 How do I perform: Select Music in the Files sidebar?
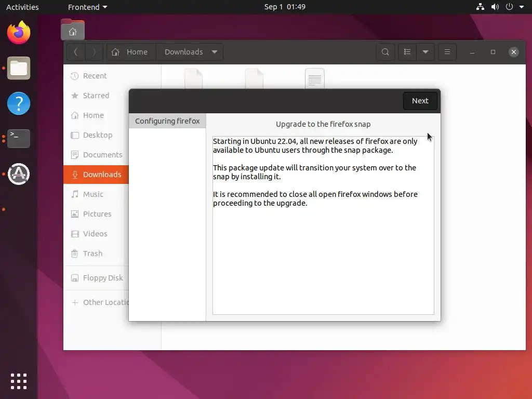coord(96,194)
